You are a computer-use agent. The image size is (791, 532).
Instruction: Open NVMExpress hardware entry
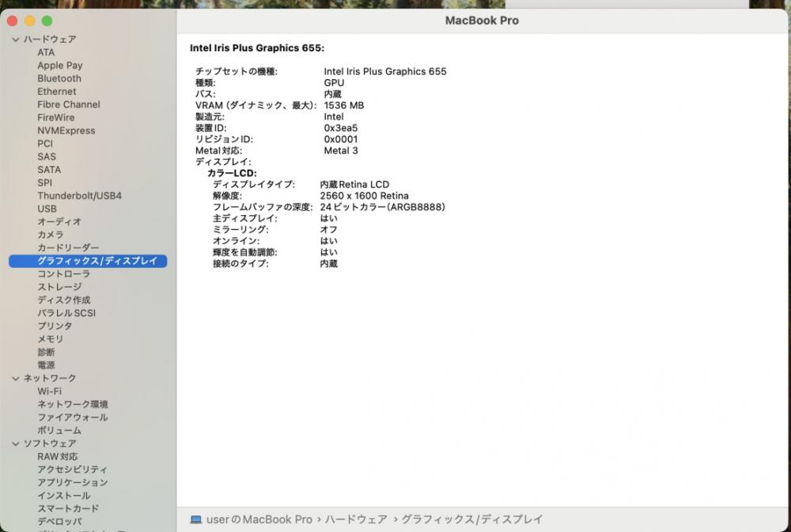66,130
